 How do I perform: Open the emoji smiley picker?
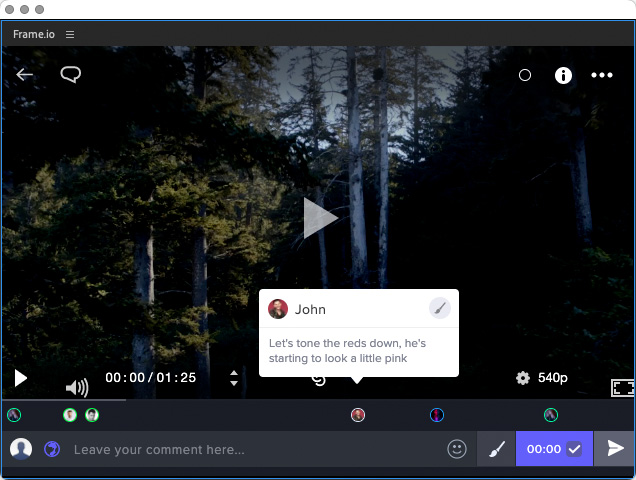457,449
